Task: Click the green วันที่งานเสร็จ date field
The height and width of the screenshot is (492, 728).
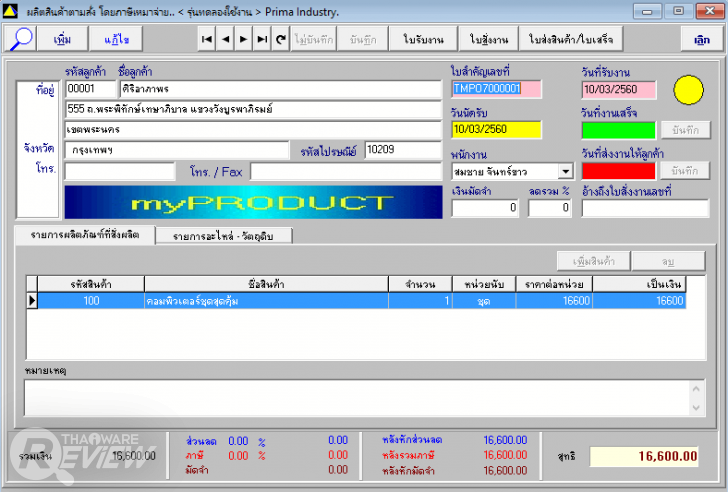Action: point(618,130)
